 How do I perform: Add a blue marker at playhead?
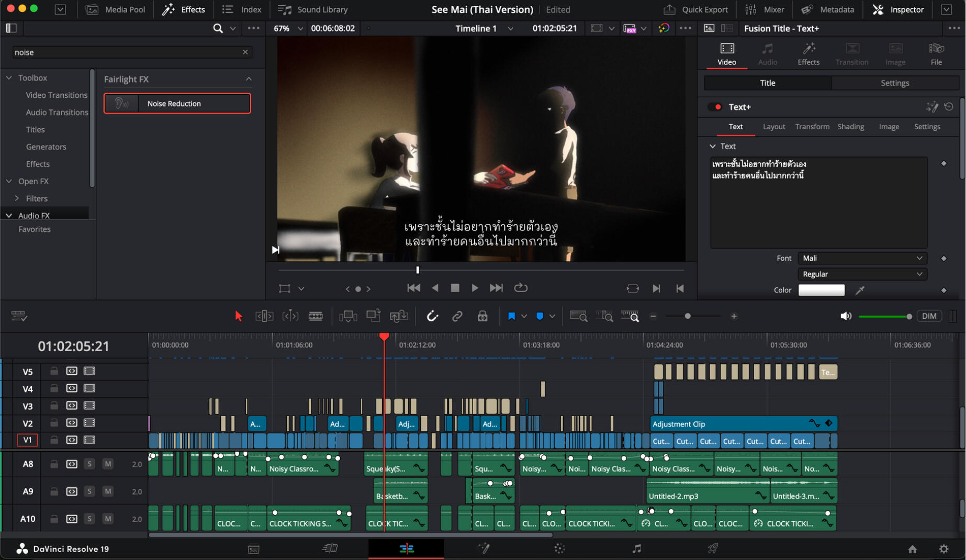click(540, 316)
